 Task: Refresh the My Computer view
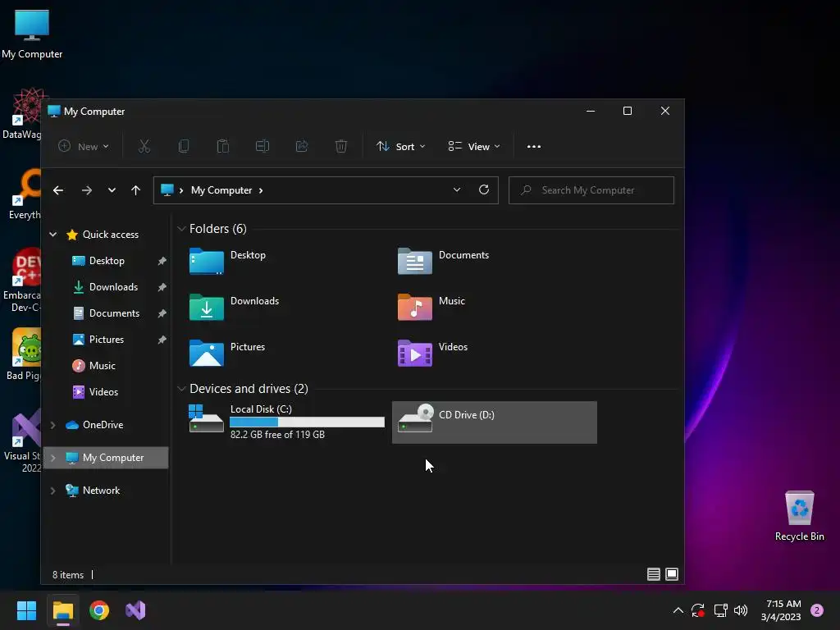pos(484,189)
